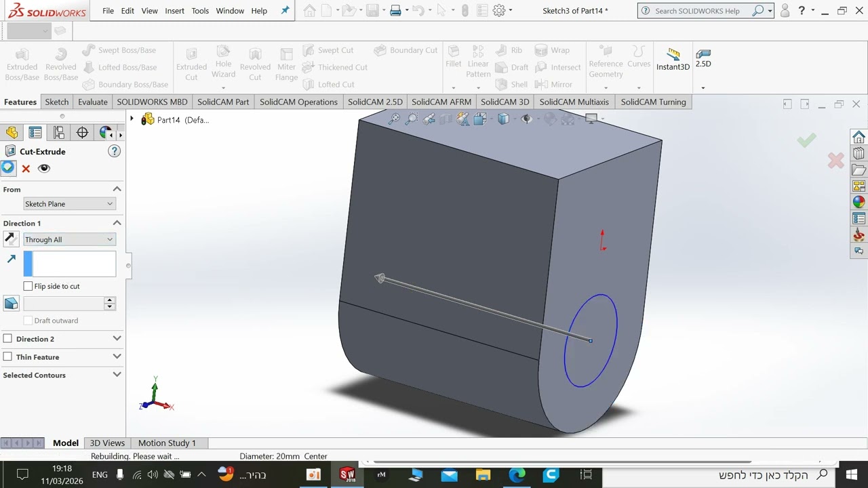The width and height of the screenshot is (868, 488).
Task: Click the Search SOLIDWORKS Help field
Action: point(697,11)
